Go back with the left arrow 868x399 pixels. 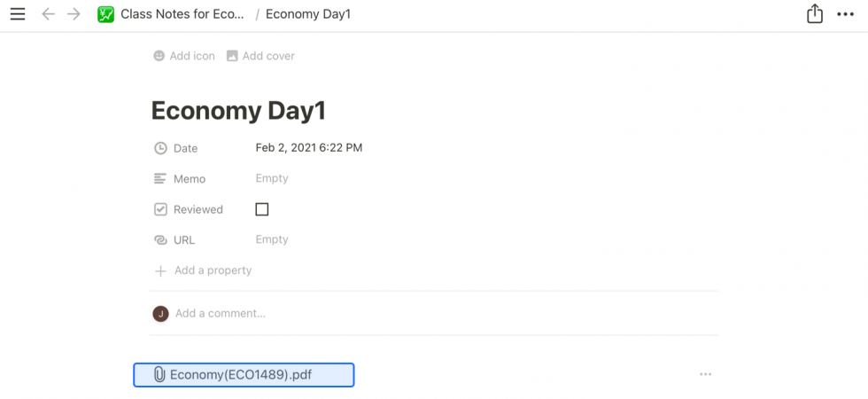tap(48, 14)
